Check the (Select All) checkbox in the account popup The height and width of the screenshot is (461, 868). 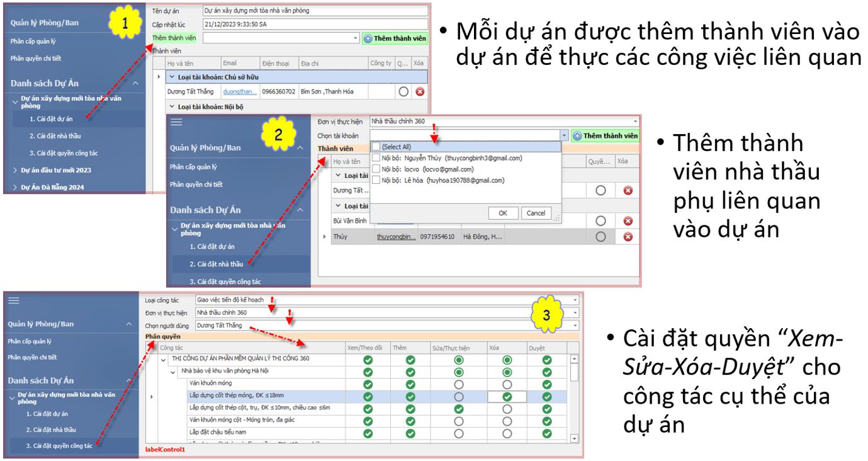point(376,145)
